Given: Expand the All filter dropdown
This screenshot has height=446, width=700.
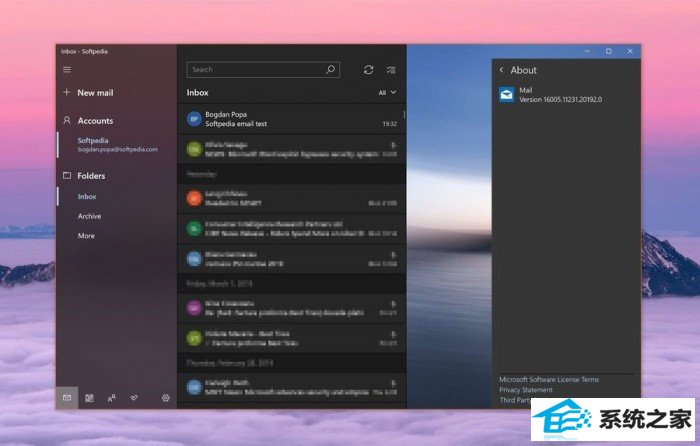Looking at the screenshot, I should pyautogui.click(x=387, y=92).
